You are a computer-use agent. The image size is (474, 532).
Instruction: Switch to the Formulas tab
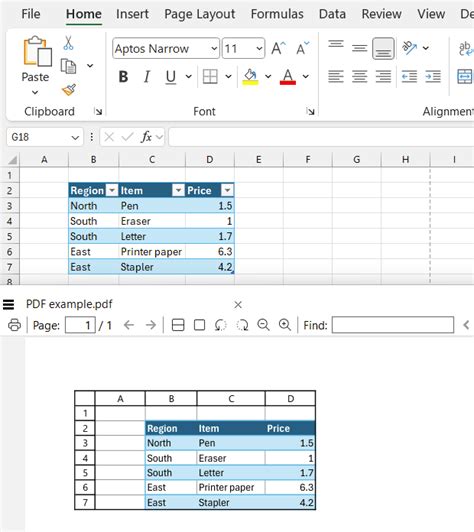(x=277, y=14)
